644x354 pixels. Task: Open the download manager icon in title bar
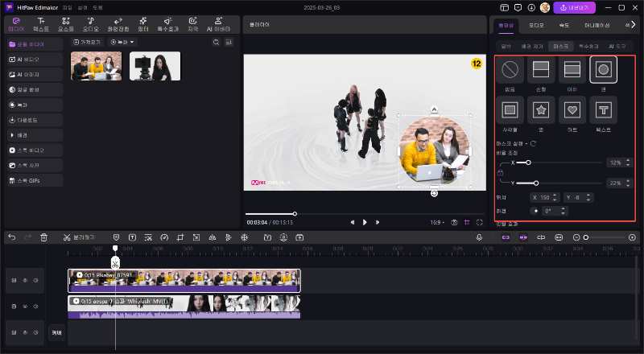click(531, 7)
